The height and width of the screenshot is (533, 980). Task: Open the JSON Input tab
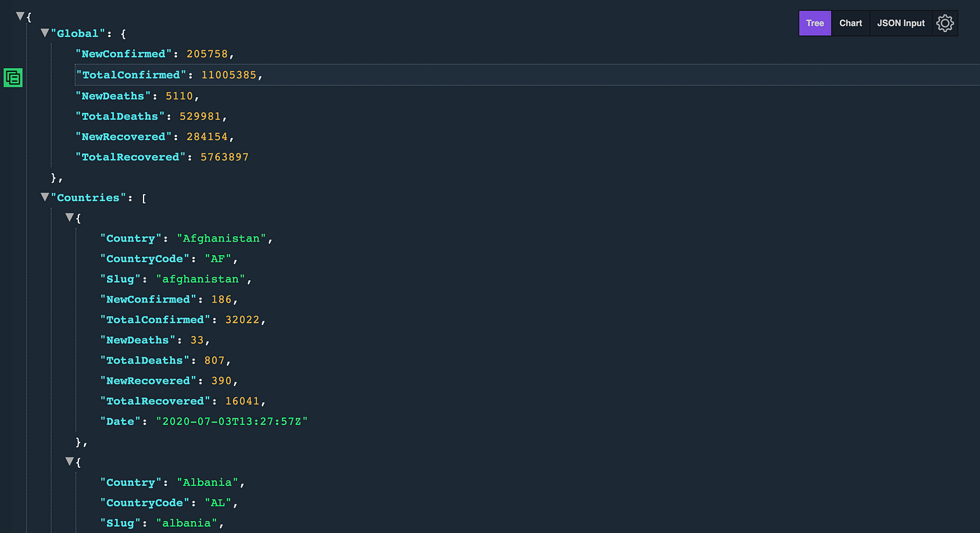tap(900, 22)
